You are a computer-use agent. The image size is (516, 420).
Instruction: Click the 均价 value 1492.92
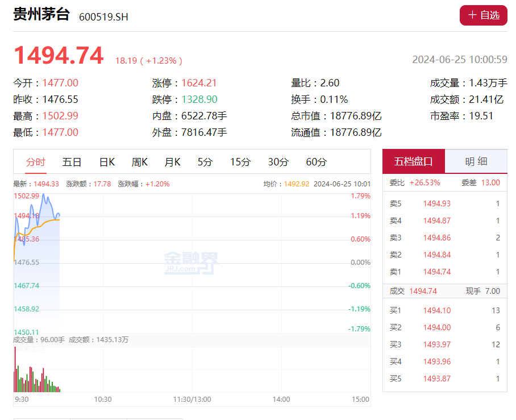297,184
